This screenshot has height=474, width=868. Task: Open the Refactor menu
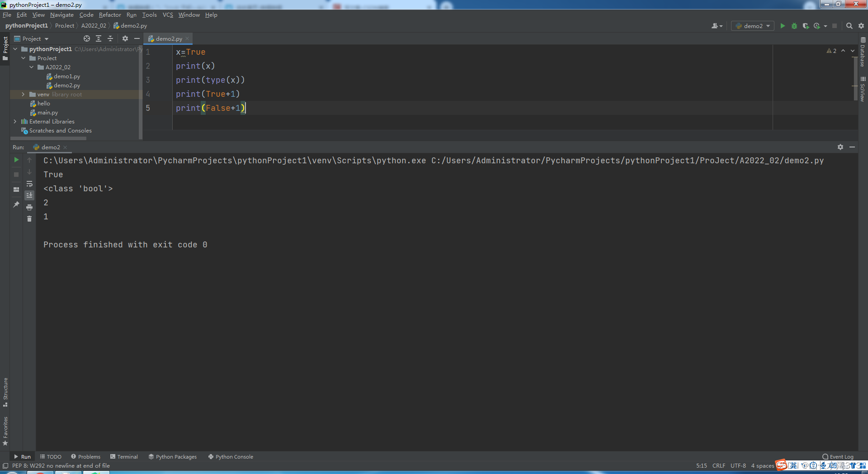(x=110, y=14)
